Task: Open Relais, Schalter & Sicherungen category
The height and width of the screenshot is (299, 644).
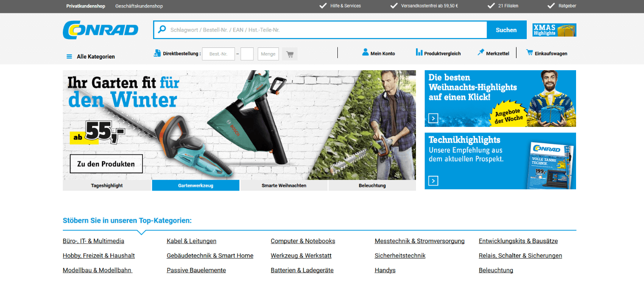Action: (x=520, y=255)
